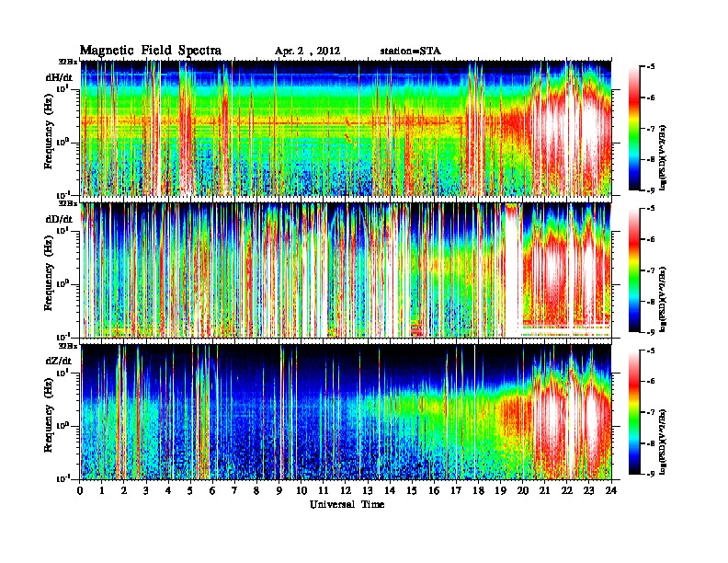Click hour "24" on the Universal Time axis
The image size is (728, 563).
[611, 490]
